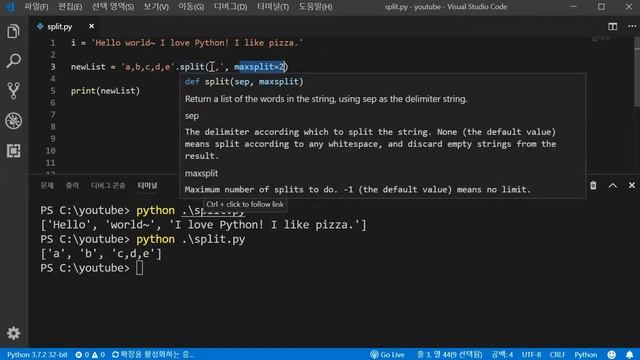Minimize the VS Code window

(x=574, y=7)
